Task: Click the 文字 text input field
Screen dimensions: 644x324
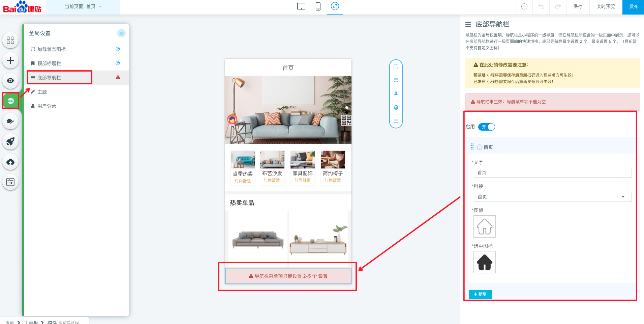Action: point(552,173)
